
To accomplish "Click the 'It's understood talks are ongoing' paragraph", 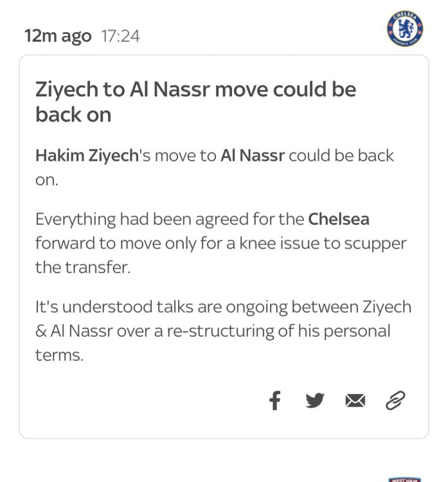I will point(223,331).
